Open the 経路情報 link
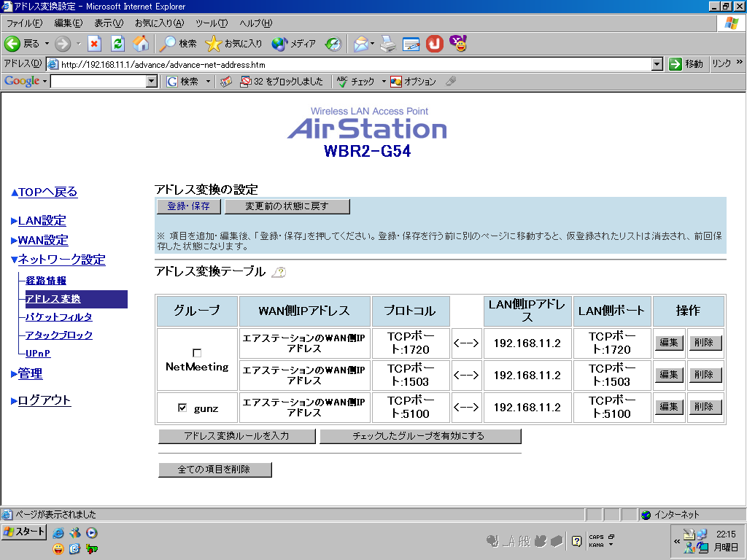The image size is (747, 560). [46, 281]
